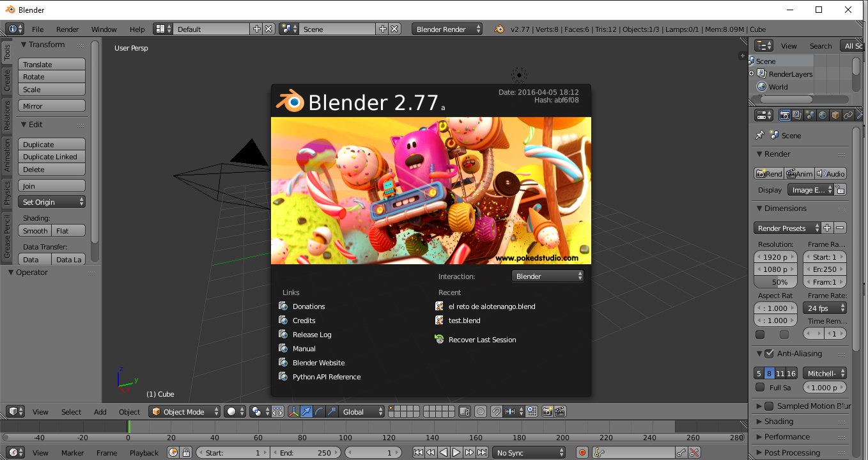Open the Render Presets dropdown
This screenshot has width=868, height=460.
tap(787, 228)
